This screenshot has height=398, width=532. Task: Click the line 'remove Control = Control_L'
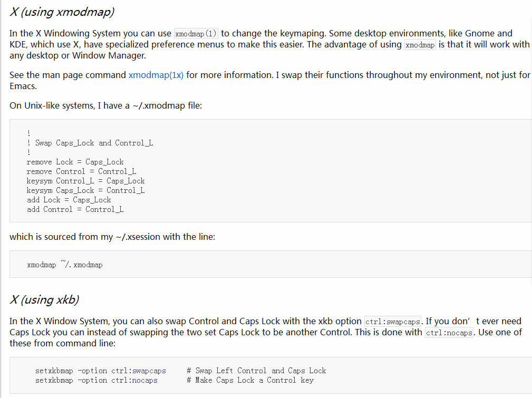pos(81,171)
